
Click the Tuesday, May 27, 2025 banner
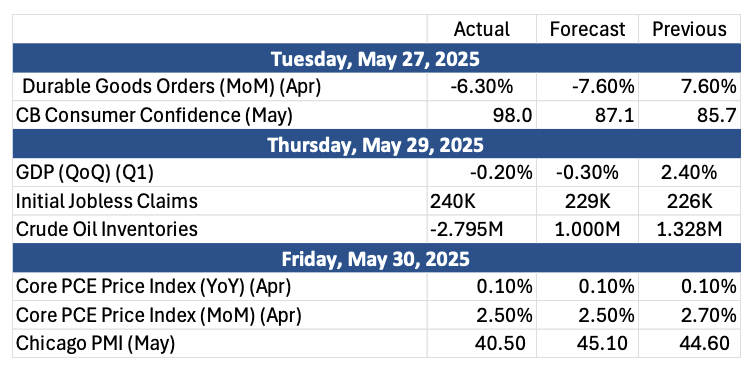[377, 59]
